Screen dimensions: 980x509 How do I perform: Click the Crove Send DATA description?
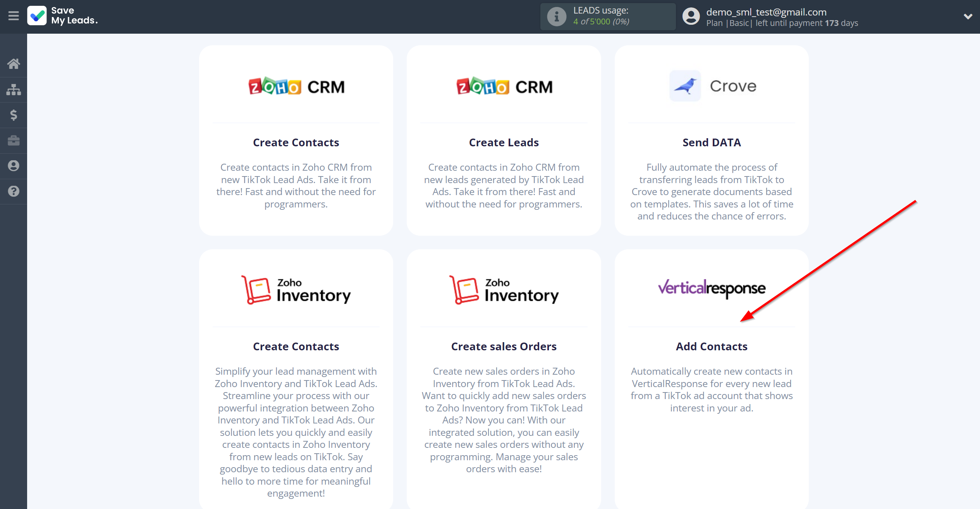point(712,192)
